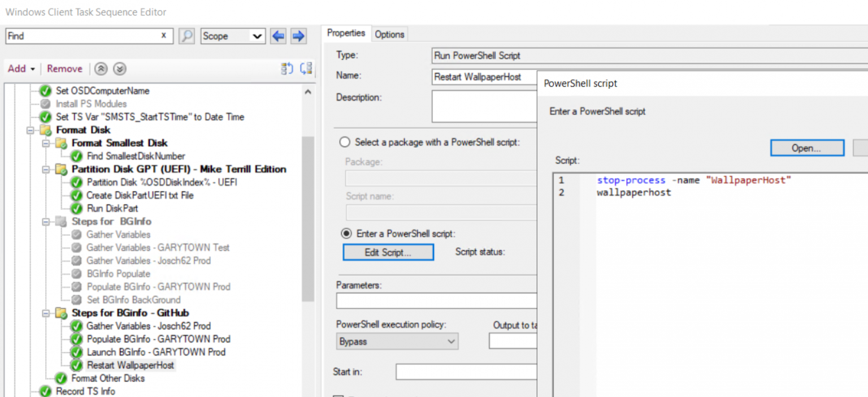
Task: Click the move step down circled chevron icon
Action: click(x=119, y=68)
